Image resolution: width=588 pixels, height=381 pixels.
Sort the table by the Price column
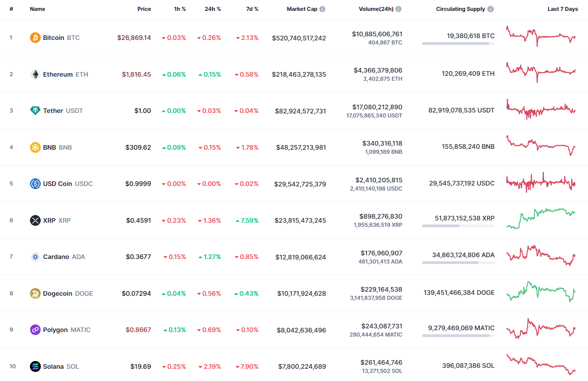(x=144, y=9)
